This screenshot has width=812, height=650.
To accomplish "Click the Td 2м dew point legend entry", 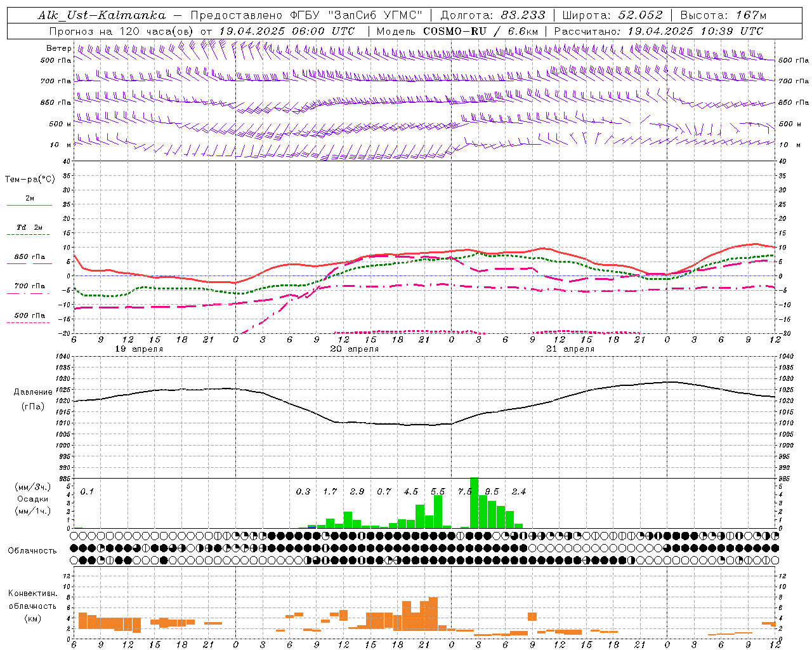I will 30,227.
